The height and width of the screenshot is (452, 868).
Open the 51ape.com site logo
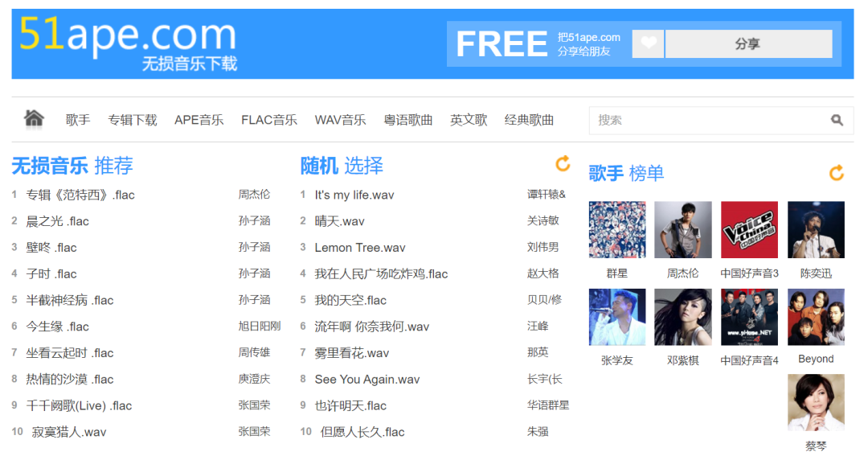tap(129, 43)
